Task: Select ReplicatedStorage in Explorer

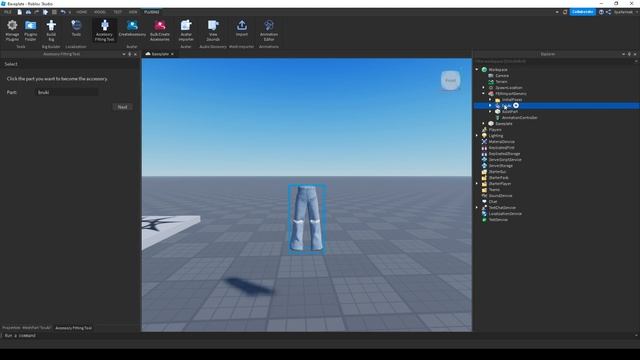Action: pyautogui.click(x=504, y=154)
